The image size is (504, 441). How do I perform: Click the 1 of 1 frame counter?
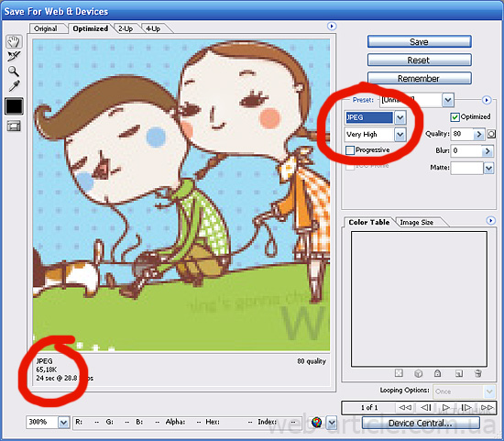[x=369, y=408]
